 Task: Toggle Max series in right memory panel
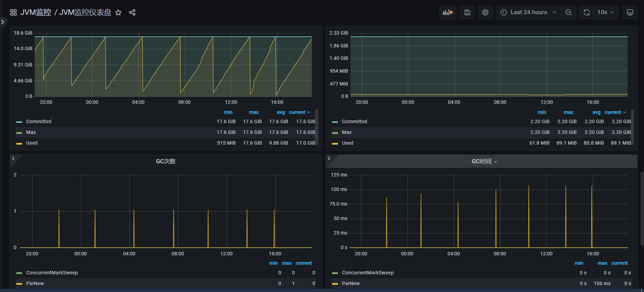point(347,133)
